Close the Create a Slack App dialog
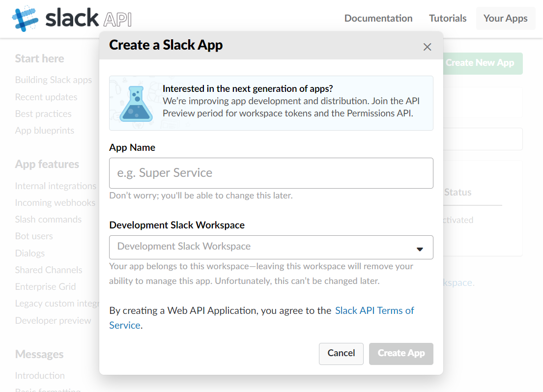 click(427, 47)
